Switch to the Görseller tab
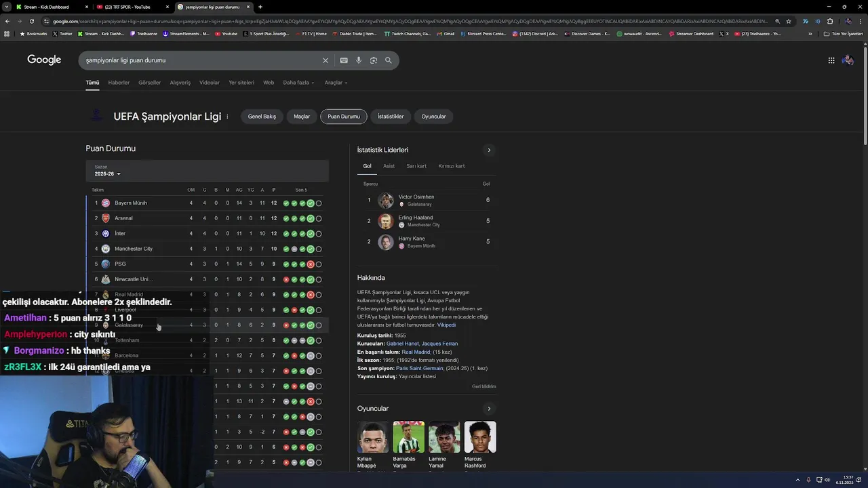Screen dimensions: 868x488 point(149,83)
